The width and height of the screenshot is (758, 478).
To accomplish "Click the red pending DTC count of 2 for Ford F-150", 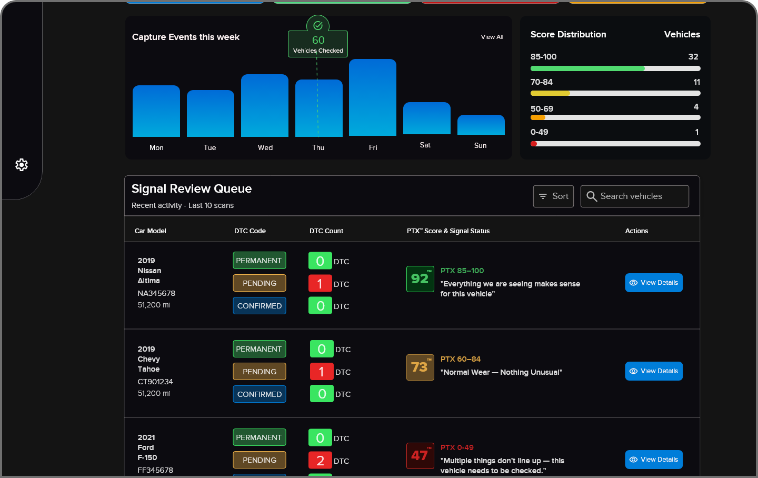I will (320, 460).
